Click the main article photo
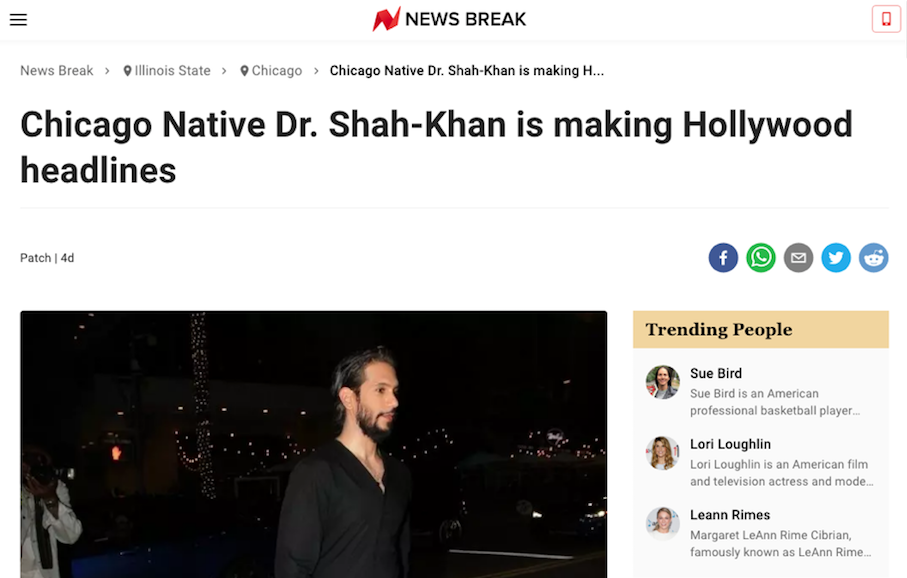 tap(313, 444)
